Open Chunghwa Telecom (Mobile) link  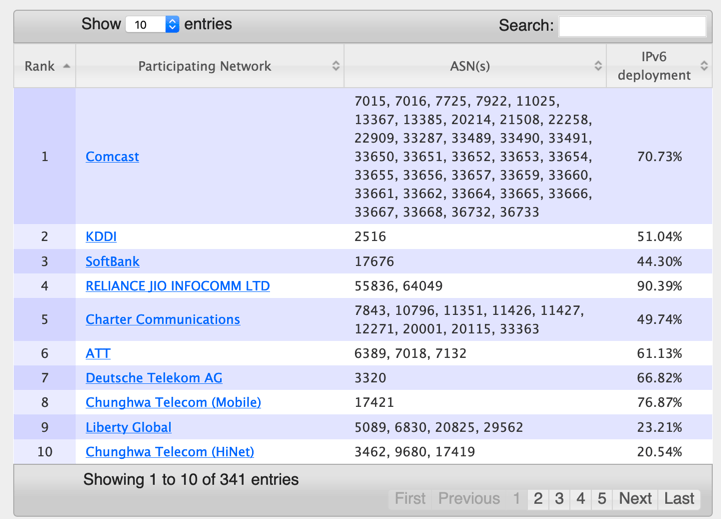pos(173,403)
